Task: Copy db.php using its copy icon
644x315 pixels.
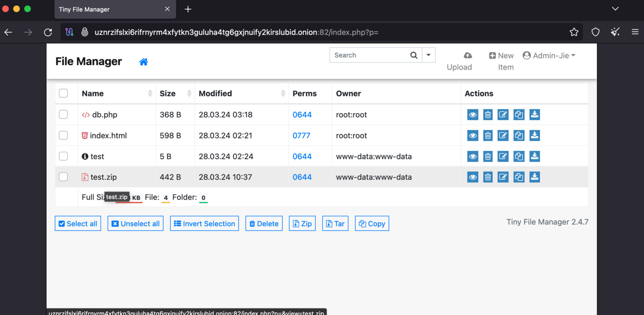Action: pyautogui.click(x=519, y=115)
